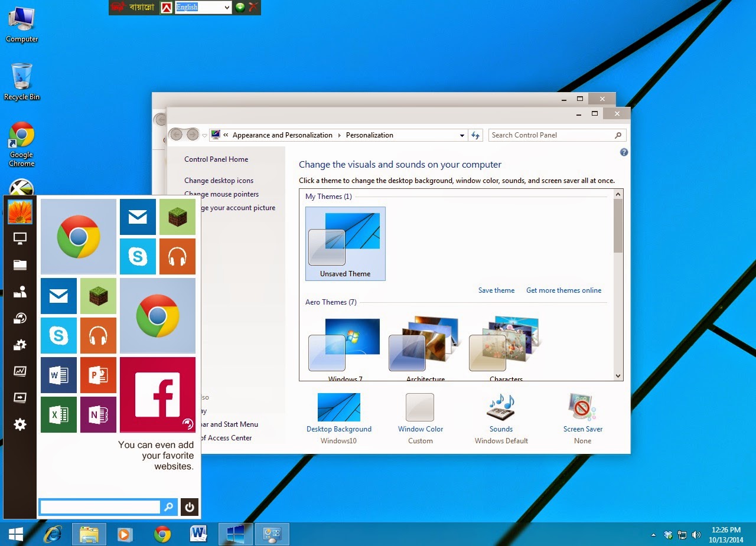756x546 pixels.
Task: Open the folder icon in Start menu sidebar
Action: click(20, 265)
